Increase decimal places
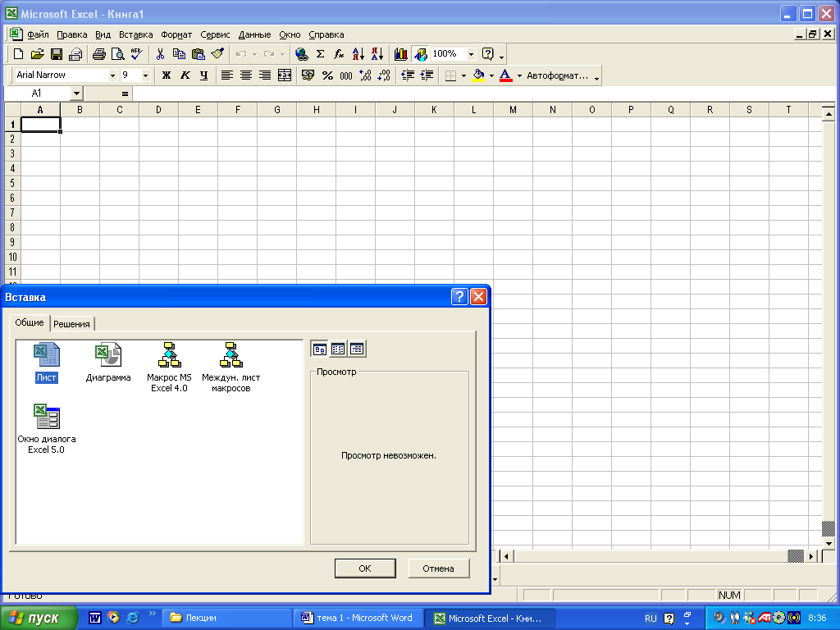840x630 pixels. [x=365, y=75]
